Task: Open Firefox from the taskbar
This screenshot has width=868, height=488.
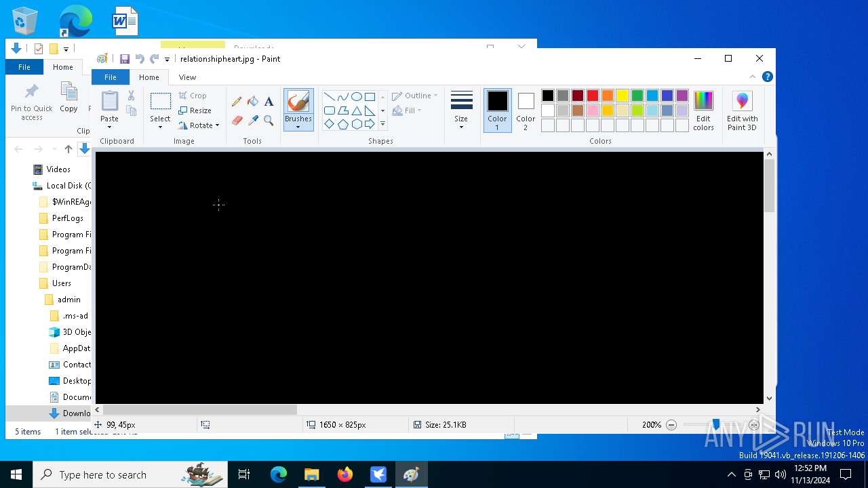Action: tap(345, 474)
